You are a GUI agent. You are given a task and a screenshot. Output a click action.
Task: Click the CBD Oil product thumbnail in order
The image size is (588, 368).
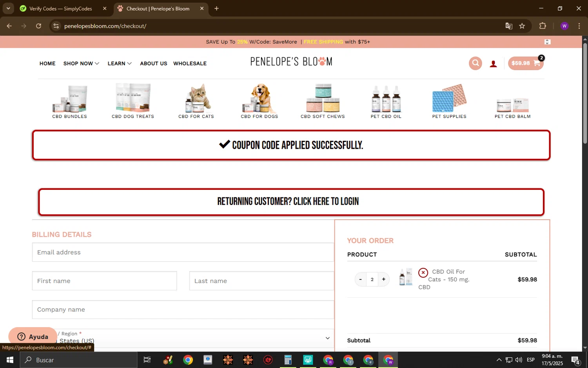(406, 277)
